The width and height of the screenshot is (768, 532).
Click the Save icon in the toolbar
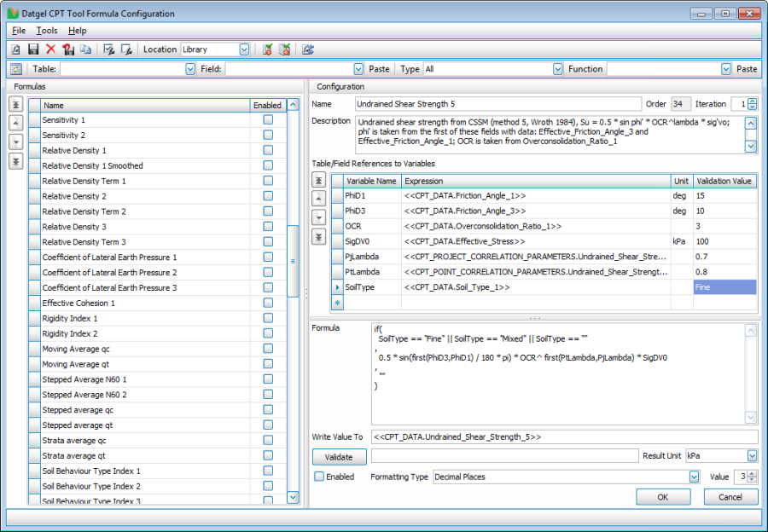coord(33,49)
